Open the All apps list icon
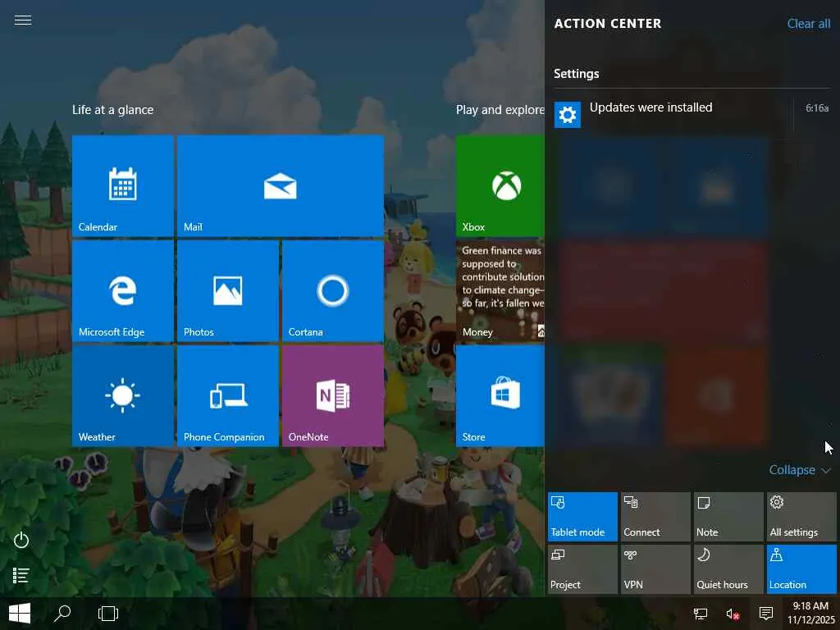 pyautogui.click(x=21, y=575)
